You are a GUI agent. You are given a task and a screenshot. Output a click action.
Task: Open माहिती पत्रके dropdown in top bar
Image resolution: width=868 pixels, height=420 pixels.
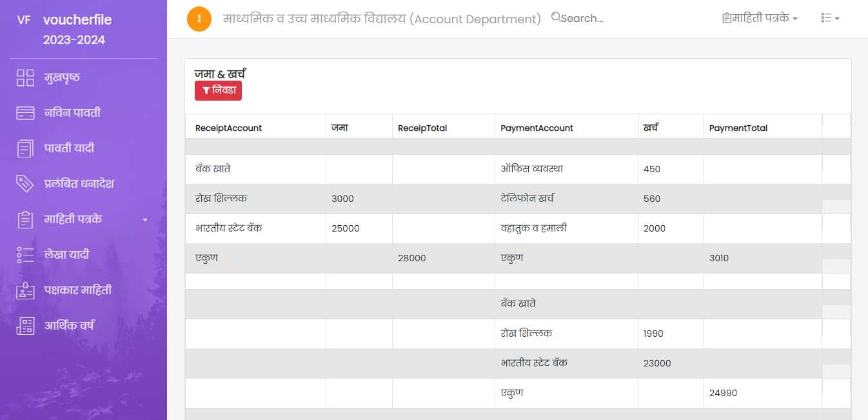[760, 19]
